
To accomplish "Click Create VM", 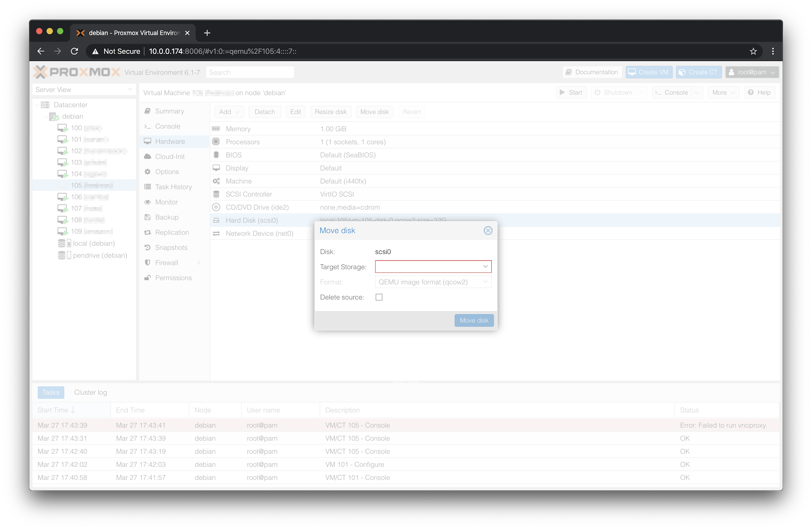I will pyautogui.click(x=649, y=72).
